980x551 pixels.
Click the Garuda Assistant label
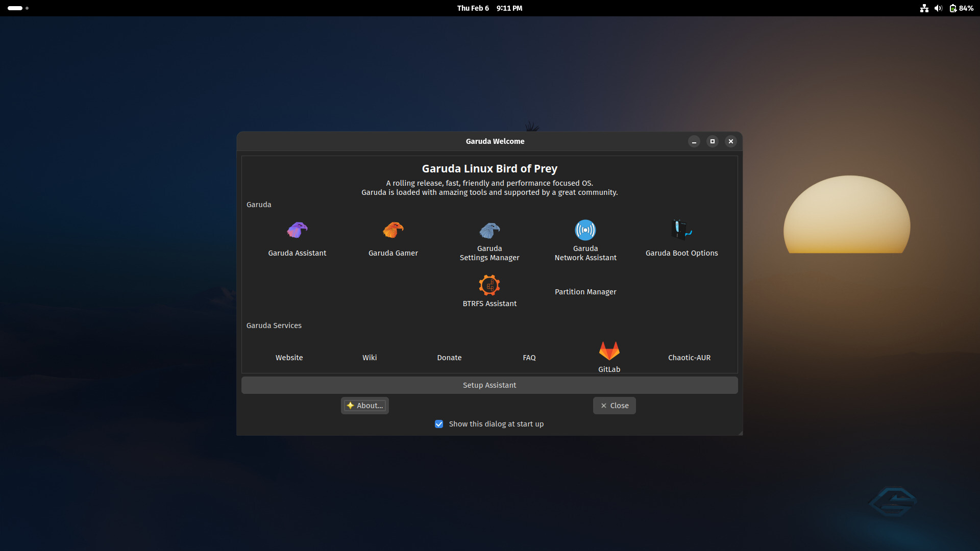tap(297, 253)
